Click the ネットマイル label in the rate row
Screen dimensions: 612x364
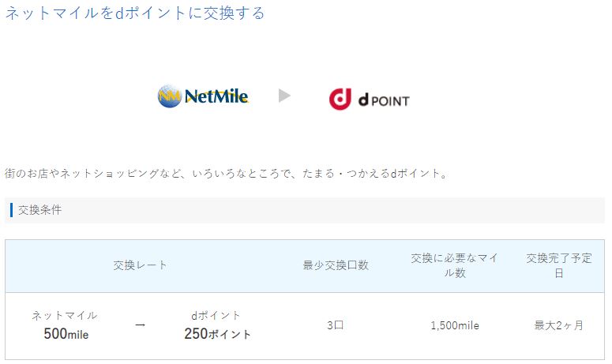click(x=65, y=315)
